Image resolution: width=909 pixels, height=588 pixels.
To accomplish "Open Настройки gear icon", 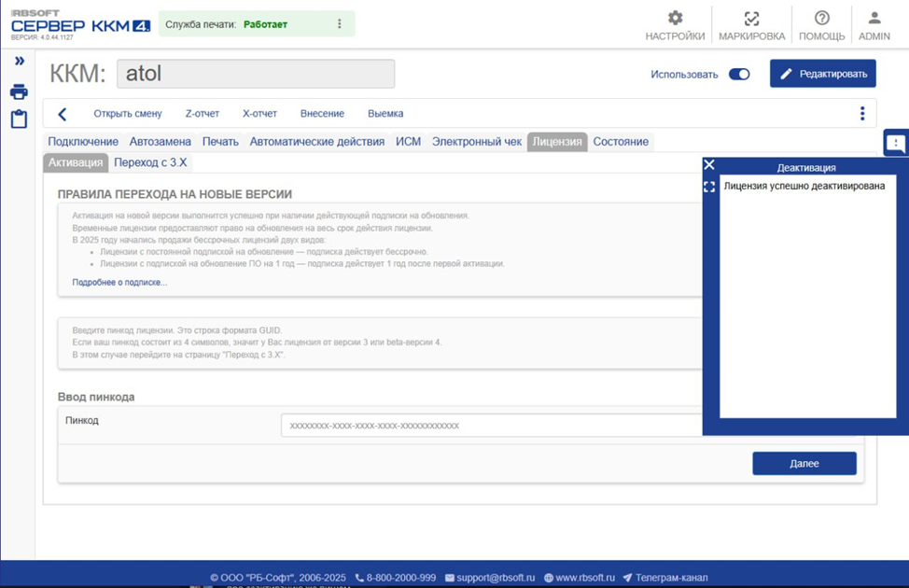I will point(675,19).
